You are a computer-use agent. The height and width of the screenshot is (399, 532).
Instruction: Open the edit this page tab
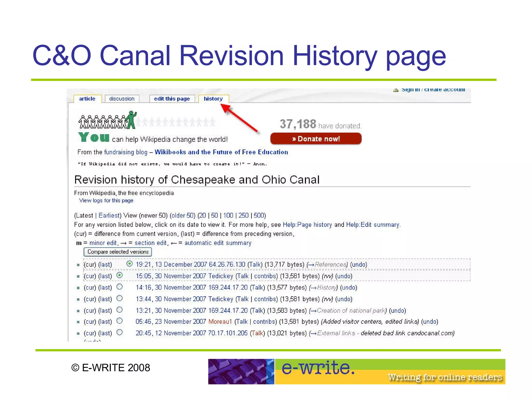coord(172,99)
